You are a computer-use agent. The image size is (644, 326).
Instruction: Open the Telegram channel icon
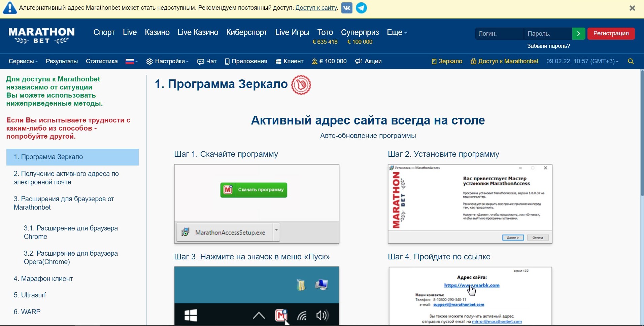click(362, 8)
